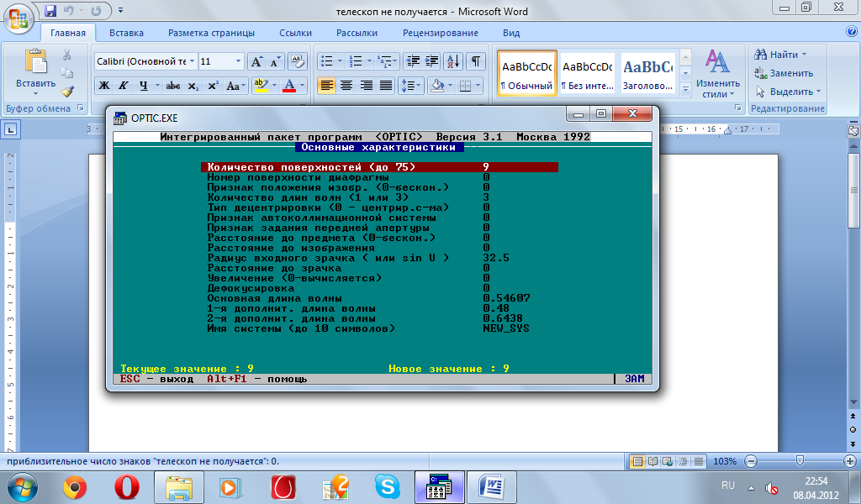Click the Redo icon in quick access toolbar
The width and height of the screenshot is (861, 504).
tap(96, 10)
